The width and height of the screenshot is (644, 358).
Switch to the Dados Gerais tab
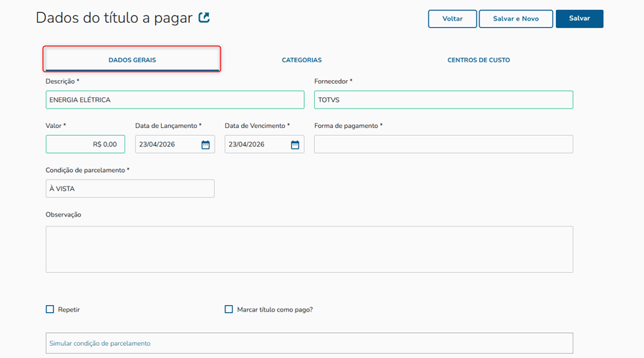pos(132,60)
